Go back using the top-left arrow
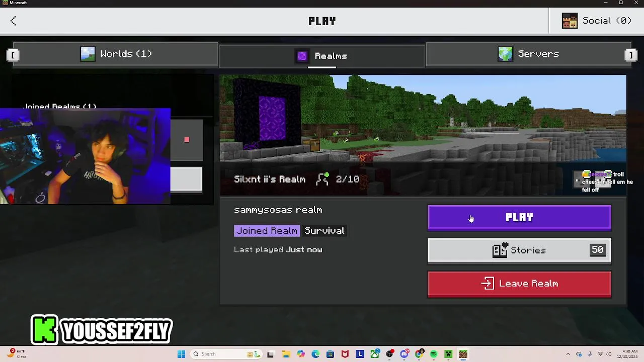644x362 pixels. click(x=13, y=21)
